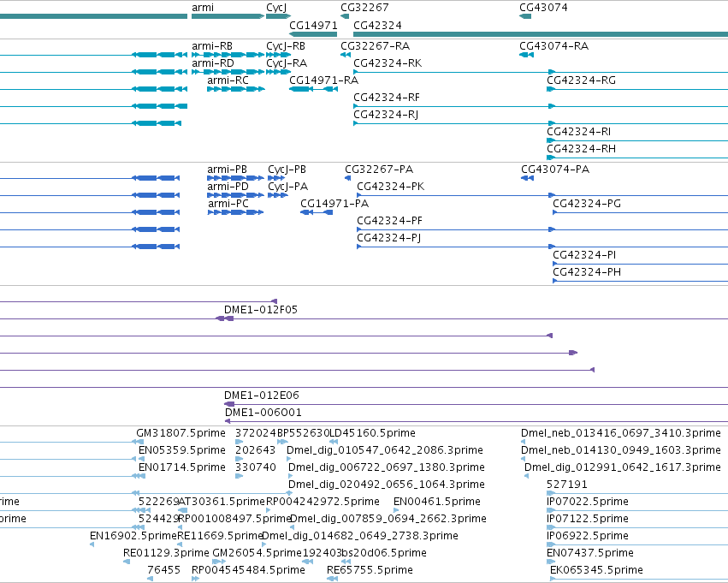Select the CG14971 gene bar
The height and width of the screenshot is (583, 728).
click(x=313, y=34)
